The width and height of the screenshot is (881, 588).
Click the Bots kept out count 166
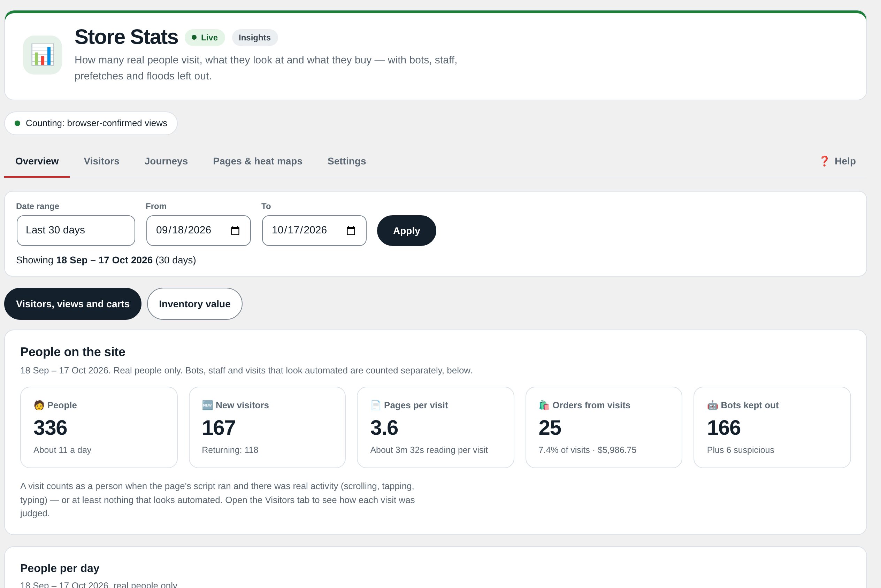click(x=724, y=428)
